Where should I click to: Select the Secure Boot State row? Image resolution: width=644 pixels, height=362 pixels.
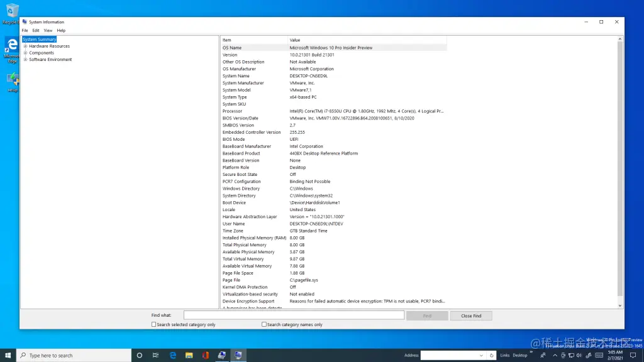tap(333, 175)
